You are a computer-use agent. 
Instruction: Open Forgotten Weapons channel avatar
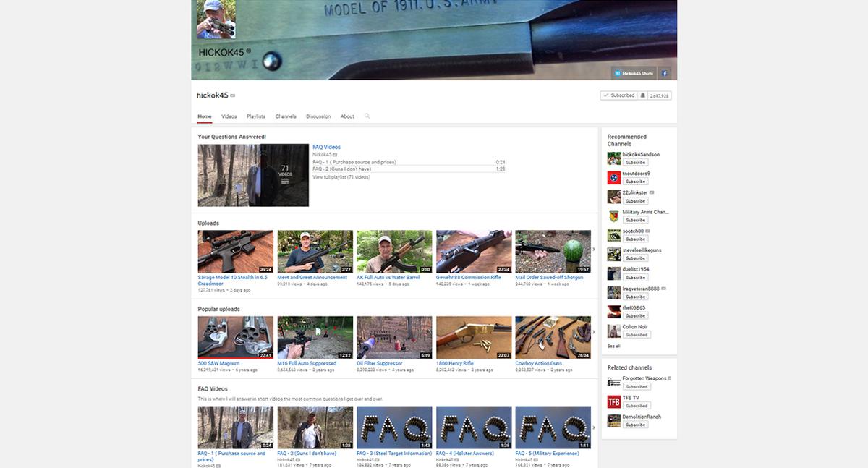coord(614,382)
